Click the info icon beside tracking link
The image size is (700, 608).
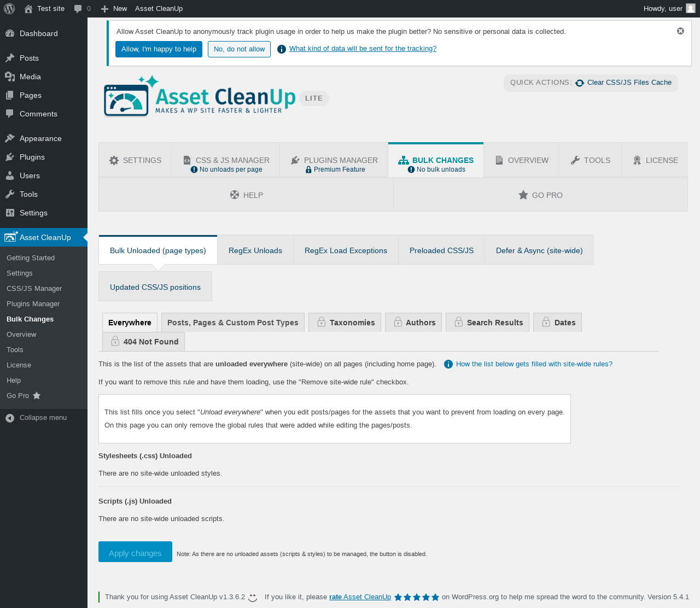(x=282, y=49)
